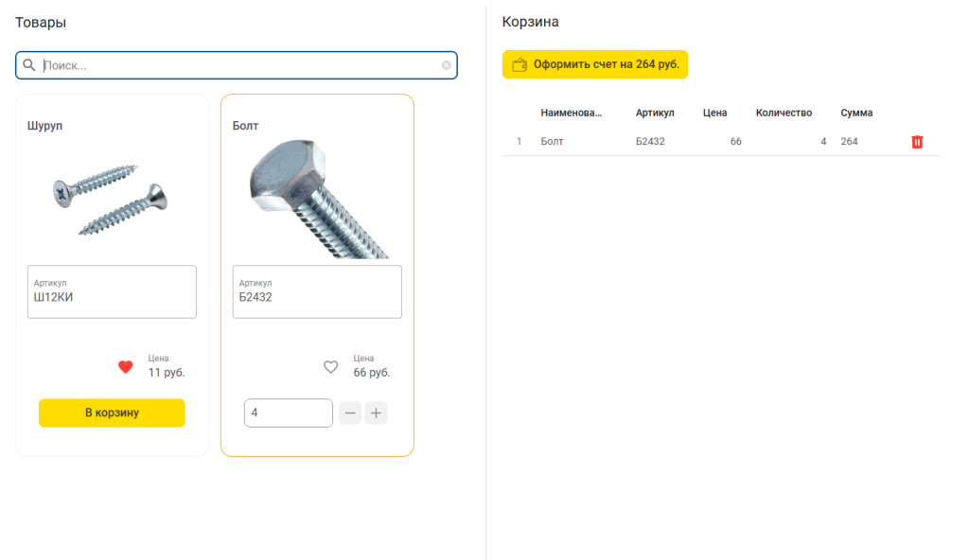The height and width of the screenshot is (560, 969).
Task: Click the 66 руб. price text
Action: tap(371, 373)
